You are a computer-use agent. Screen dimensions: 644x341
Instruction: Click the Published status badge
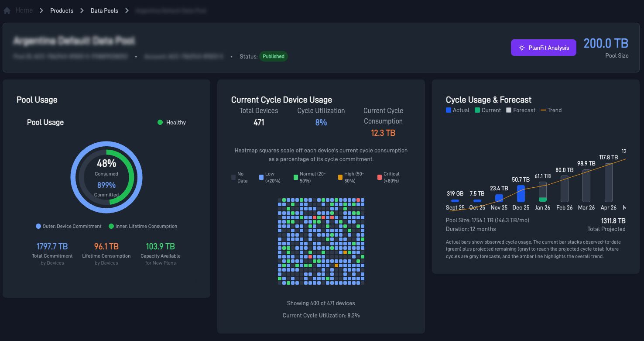pyautogui.click(x=274, y=56)
